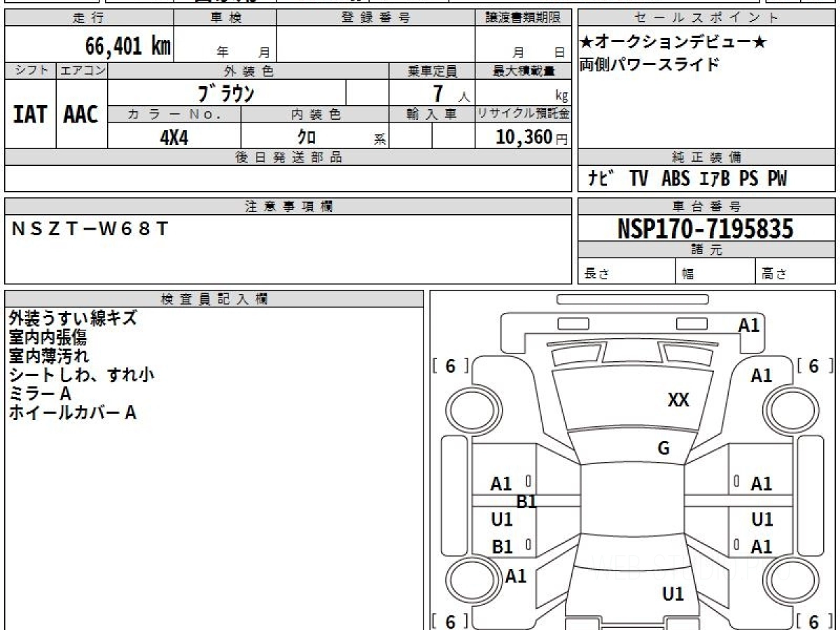Select the NSZT-W68T note text
The width and height of the screenshot is (840, 630).
point(90,228)
